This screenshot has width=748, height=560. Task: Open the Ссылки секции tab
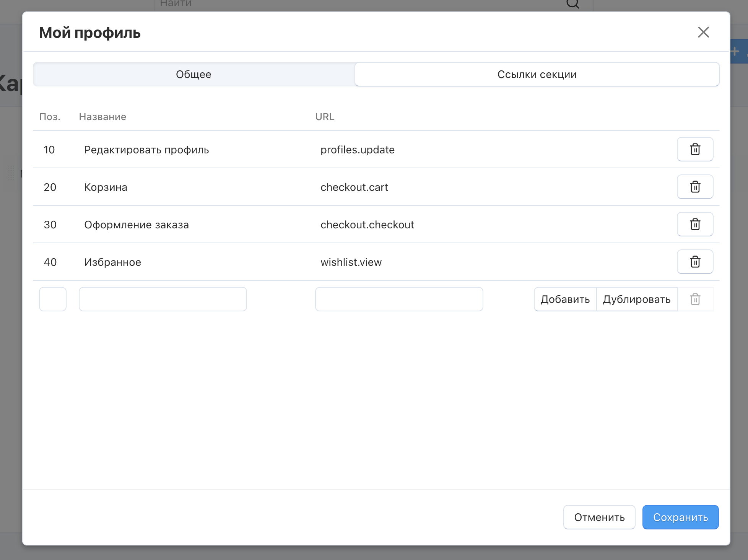coord(537,74)
